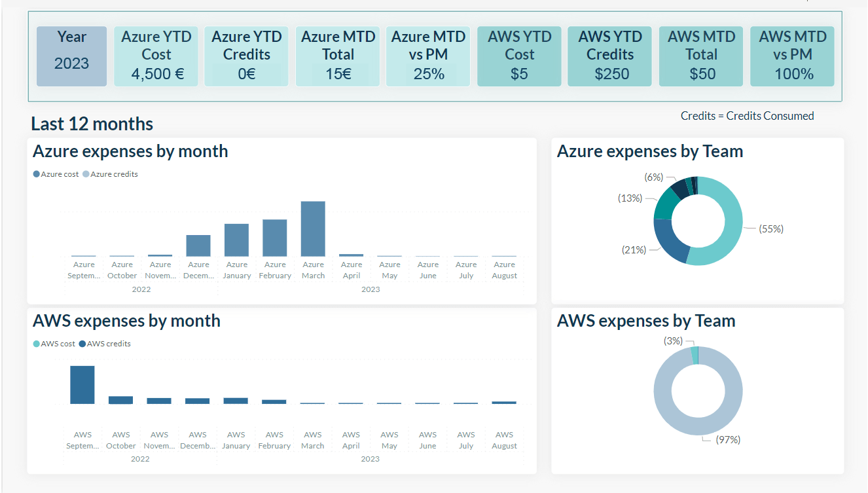The width and height of the screenshot is (868, 493).
Task: Click the Azure December bar
Action: pyautogui.click(x=198, y=246)
